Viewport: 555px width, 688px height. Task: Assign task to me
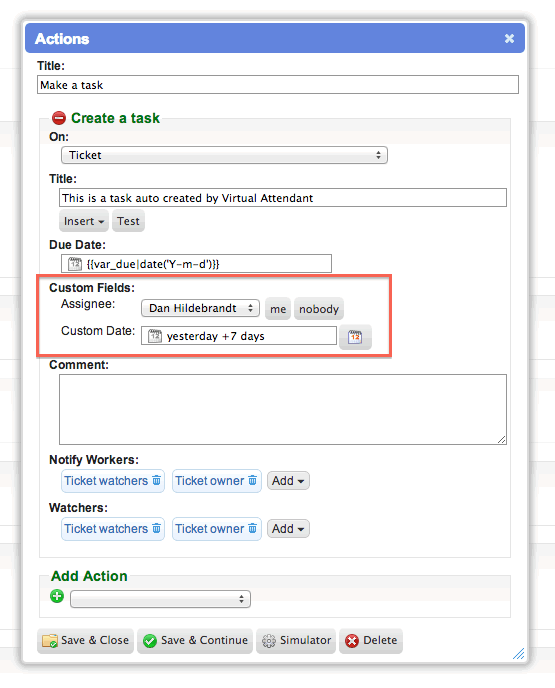278,309
